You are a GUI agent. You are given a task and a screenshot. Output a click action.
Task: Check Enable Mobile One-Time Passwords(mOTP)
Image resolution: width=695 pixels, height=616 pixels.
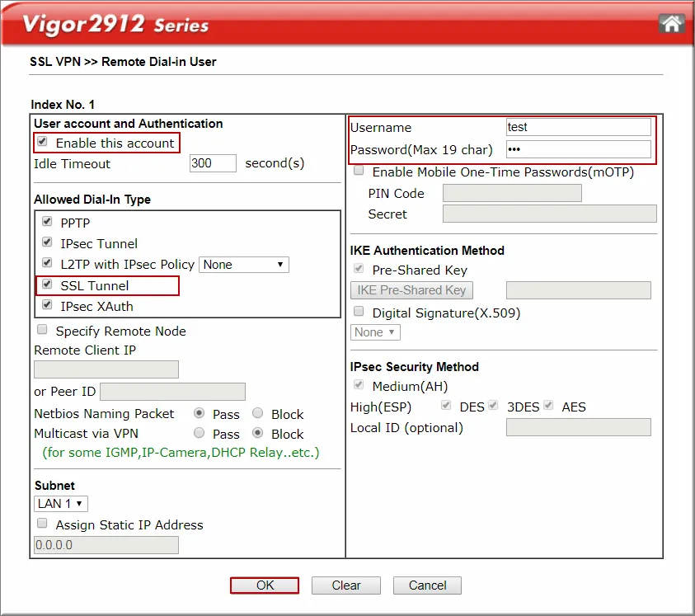tap(359, 170)
